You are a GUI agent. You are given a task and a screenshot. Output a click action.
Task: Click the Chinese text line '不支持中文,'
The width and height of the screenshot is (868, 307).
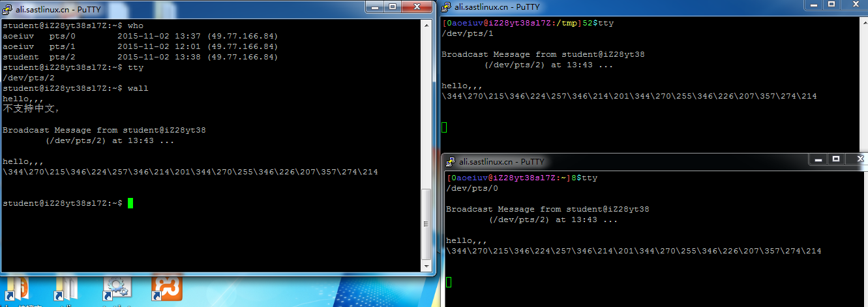31,108
